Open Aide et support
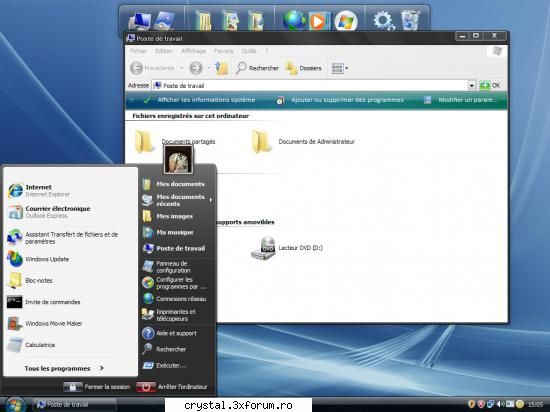The image size is (550, 412). pyautogui.click(x=170, y=333)
